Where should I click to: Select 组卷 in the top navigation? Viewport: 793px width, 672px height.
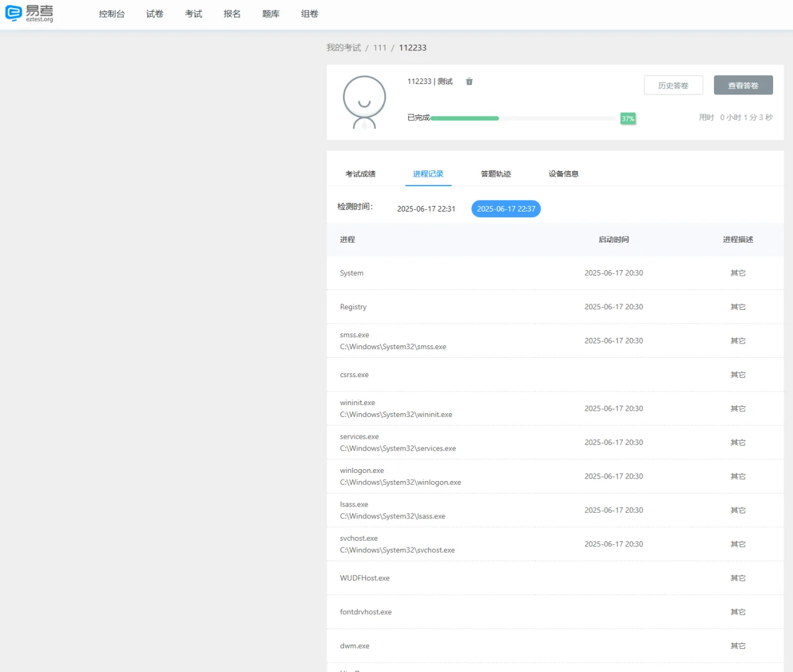coord(310,14)
